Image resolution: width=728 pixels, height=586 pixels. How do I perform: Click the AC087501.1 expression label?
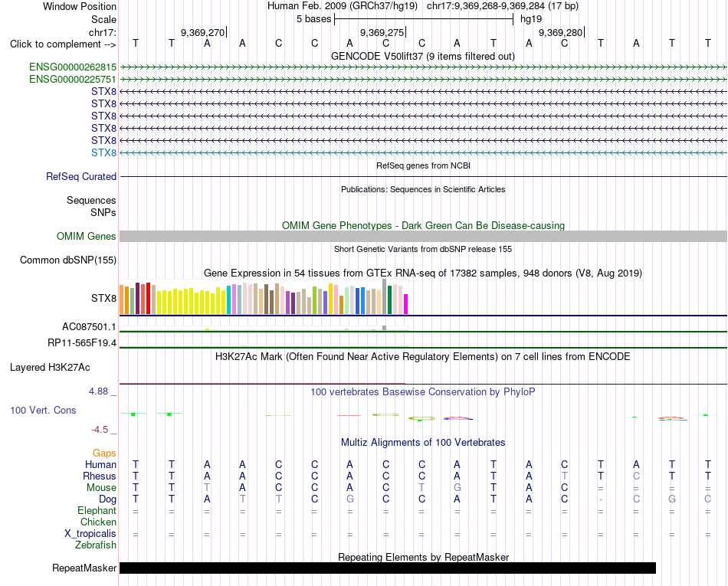89,326
